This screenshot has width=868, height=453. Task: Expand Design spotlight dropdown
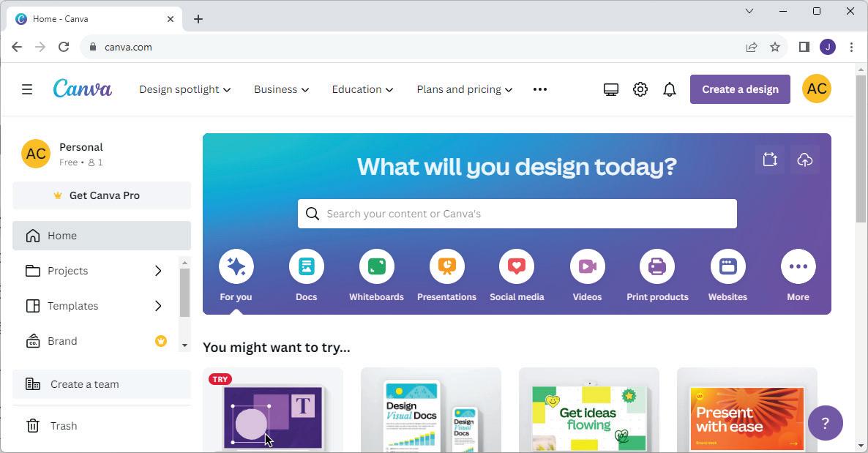185,89
